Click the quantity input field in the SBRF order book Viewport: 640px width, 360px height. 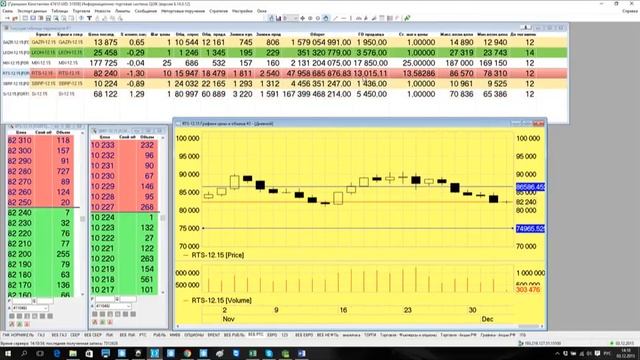[128, 300]
